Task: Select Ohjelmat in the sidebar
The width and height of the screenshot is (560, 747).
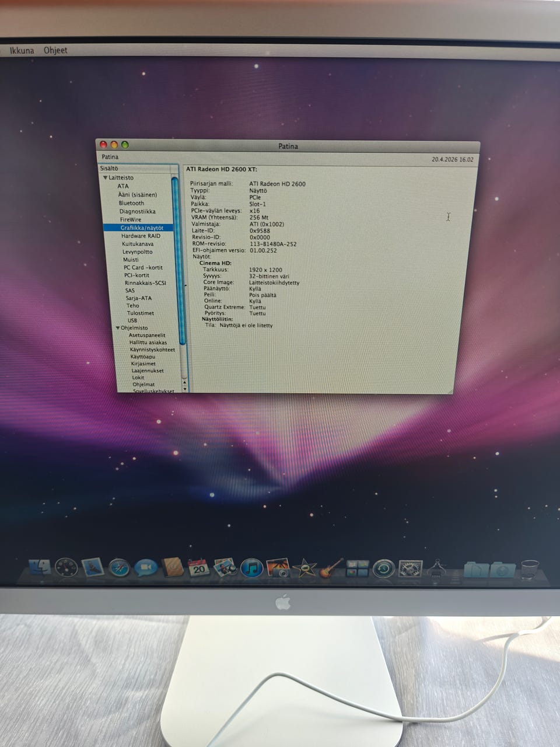Action: pyautogui.click(x=144, y=385)
